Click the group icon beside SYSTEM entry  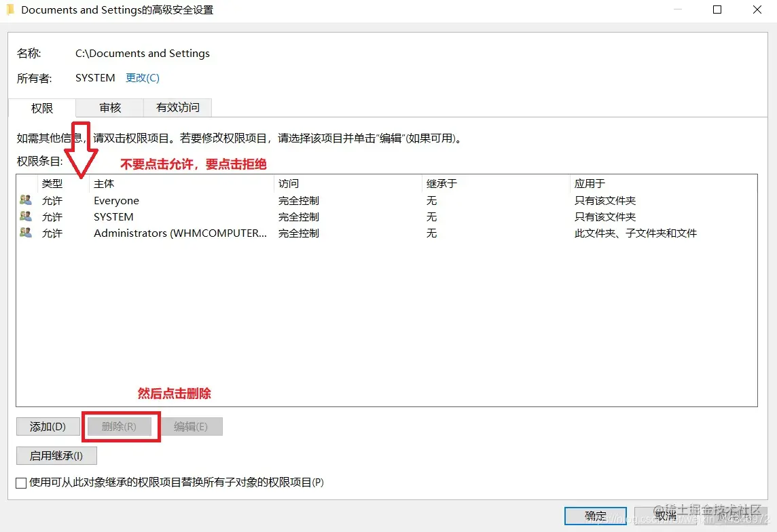[26, 216]
